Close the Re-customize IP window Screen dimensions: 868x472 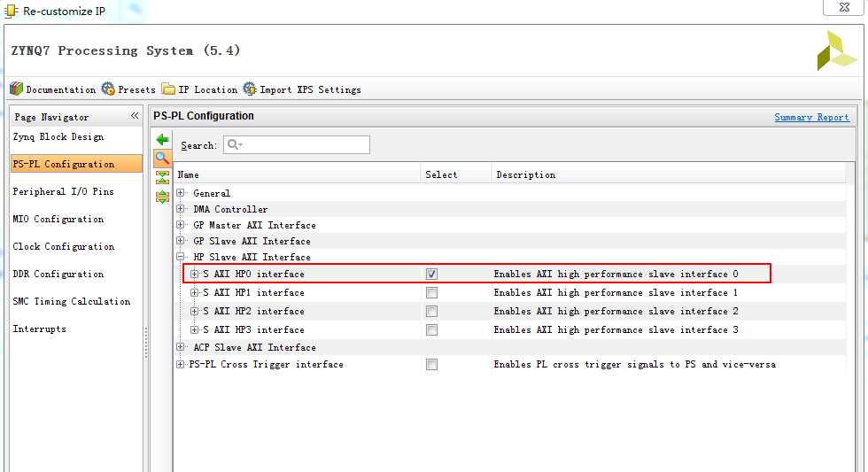844,7
